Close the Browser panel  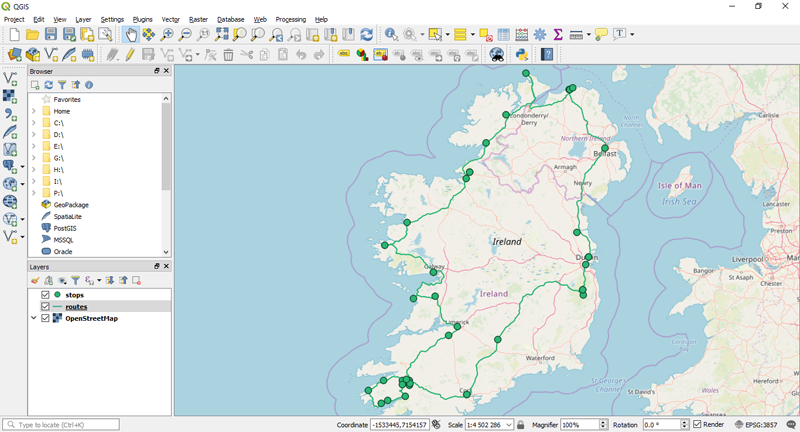point(166,71)
